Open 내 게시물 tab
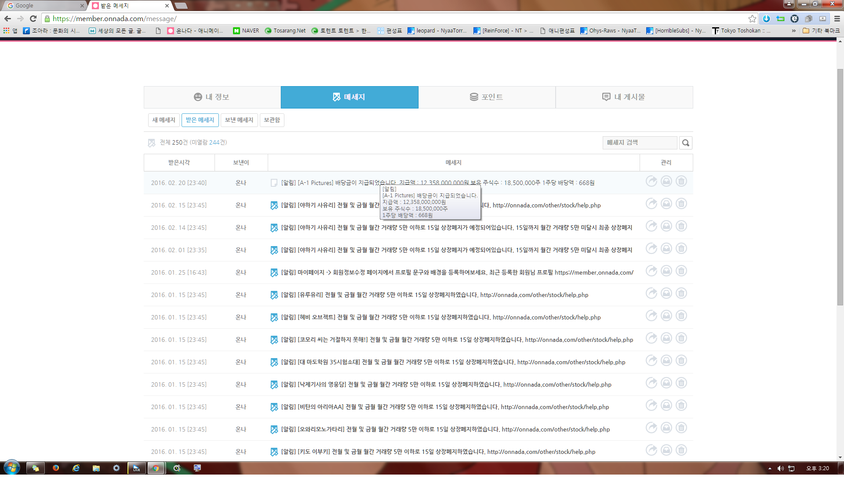844x504 pixels. (x=624, y=97)
